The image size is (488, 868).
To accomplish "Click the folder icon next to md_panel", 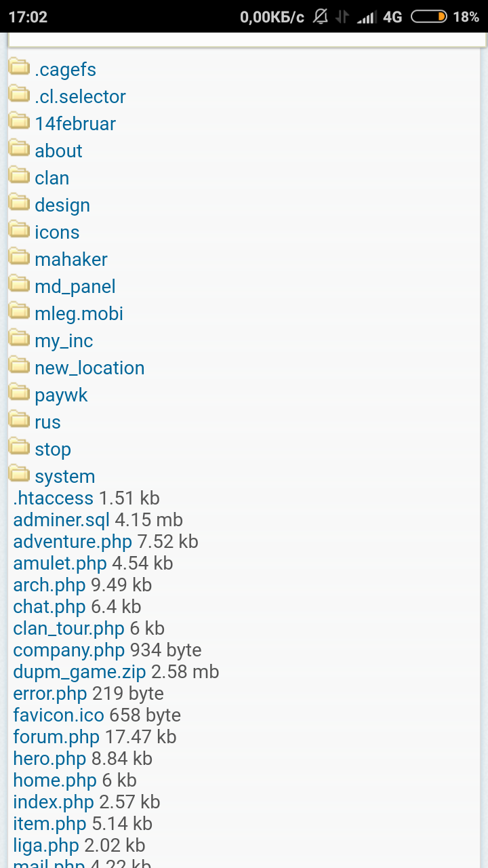I will coord(19,284).
